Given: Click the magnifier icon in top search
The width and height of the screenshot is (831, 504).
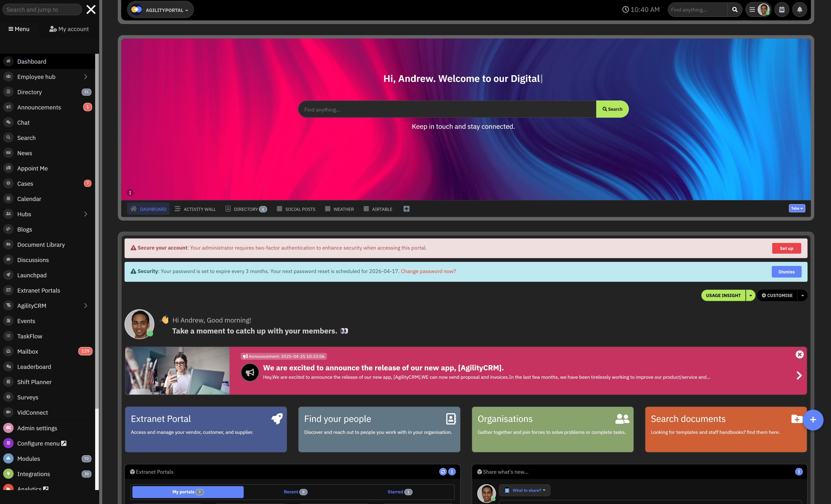Looking at the screenshot, I should [735, 10].
